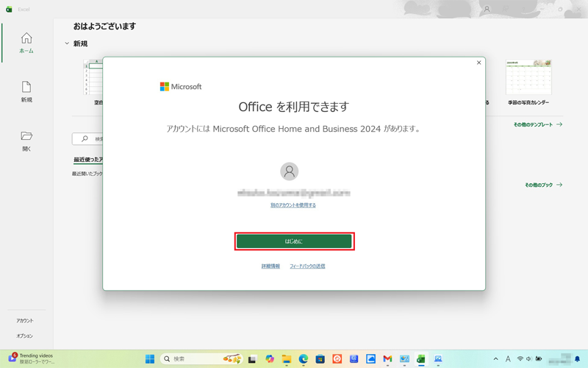Click フィードバックの送信 link
Screen dimensions: 588x368
307,266
